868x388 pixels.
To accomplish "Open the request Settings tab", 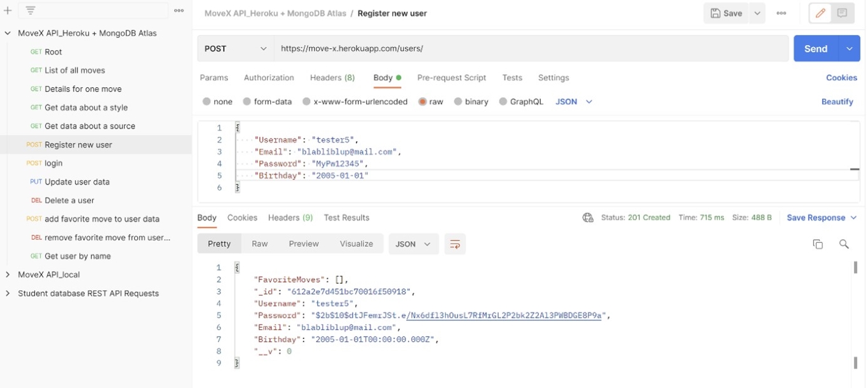I will (x=553, y=78).
